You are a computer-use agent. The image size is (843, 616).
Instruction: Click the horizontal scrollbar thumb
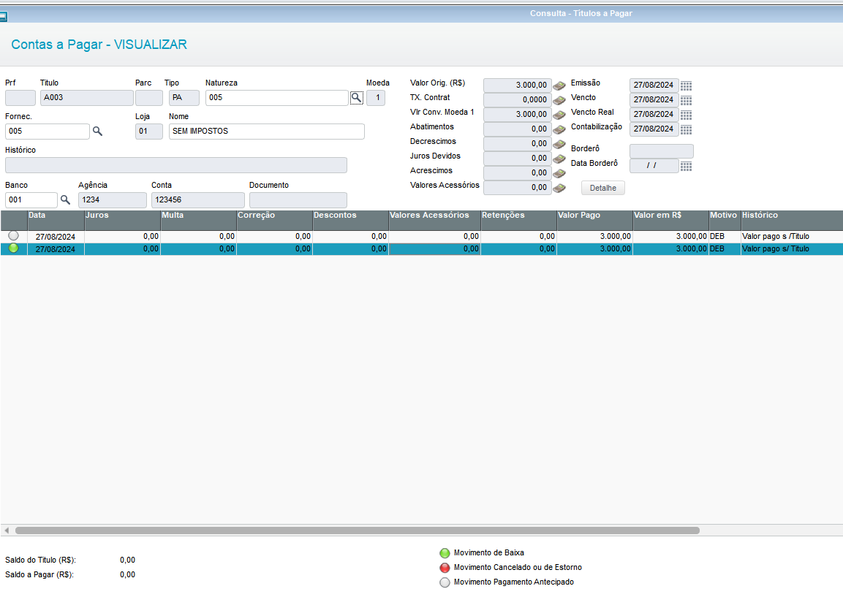pyautogui.click(x=358, y=531)
